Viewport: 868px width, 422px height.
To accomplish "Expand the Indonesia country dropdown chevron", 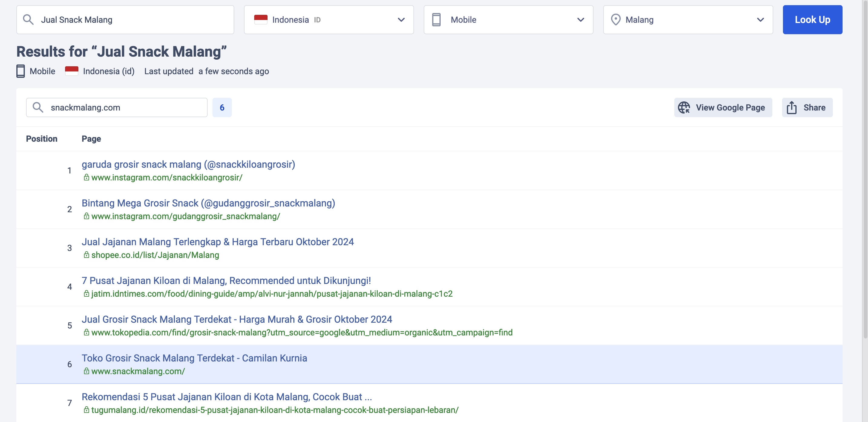I will pyautogui.click(x=401, y=20).
